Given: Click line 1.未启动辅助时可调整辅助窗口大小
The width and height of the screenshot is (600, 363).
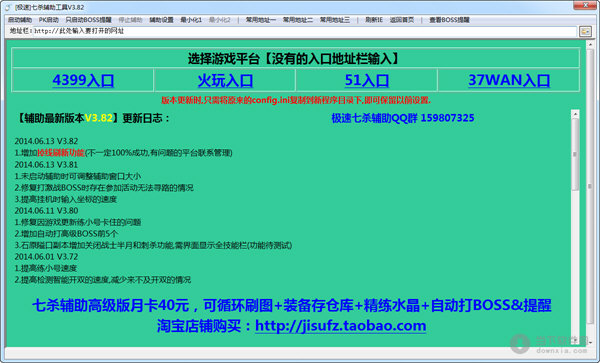Looking at the screenshot, I should [x=78, y=176].
